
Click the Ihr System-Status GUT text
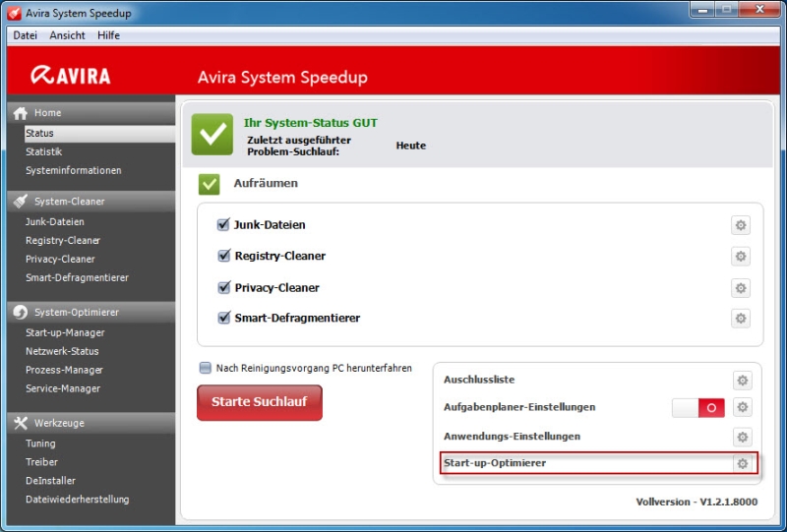point(311,123)
